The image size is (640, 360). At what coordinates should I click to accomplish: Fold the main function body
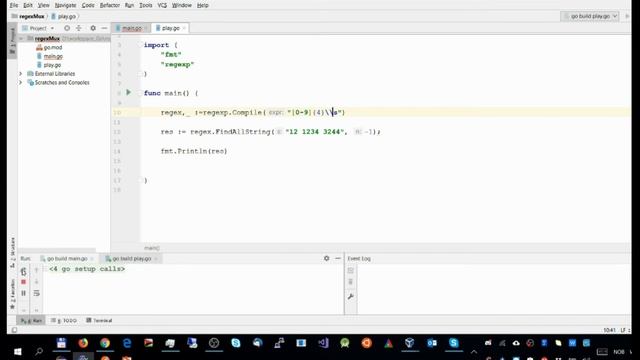(140, 93)
